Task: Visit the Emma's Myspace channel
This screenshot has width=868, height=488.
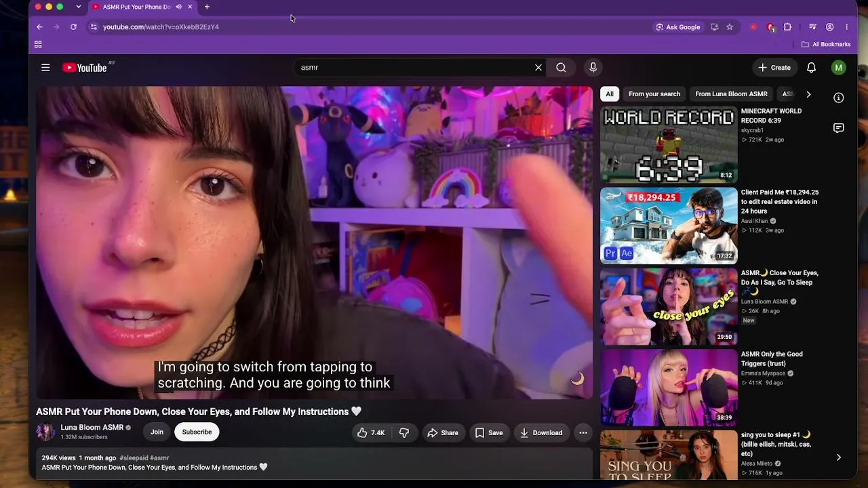Action: tap(763, 373)
